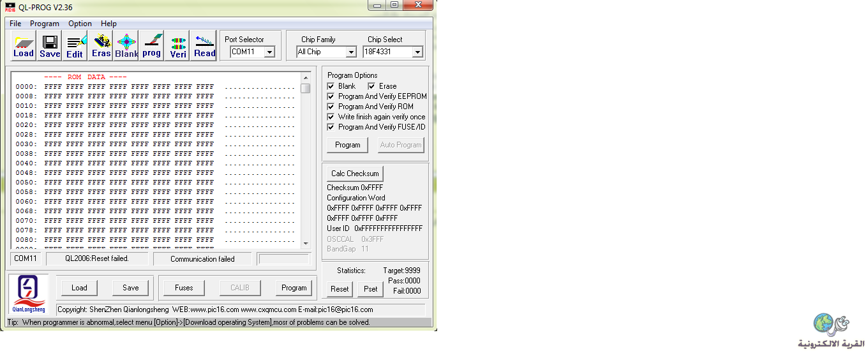868x358 pixels.
Task: Open the Fuses button
Action: pos(184,288)
